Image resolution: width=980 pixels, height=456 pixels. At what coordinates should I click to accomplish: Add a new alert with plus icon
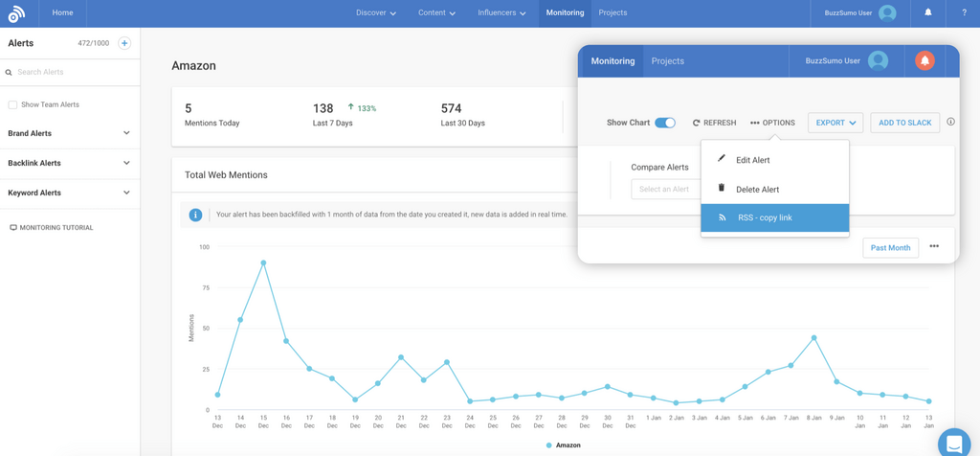(x=124, y=43)
